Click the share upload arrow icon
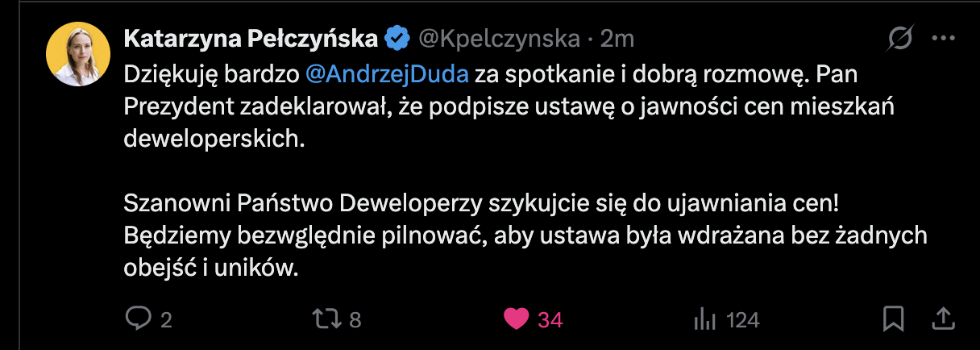The width and height of the screenshot is (980, 350). [943, 319]
